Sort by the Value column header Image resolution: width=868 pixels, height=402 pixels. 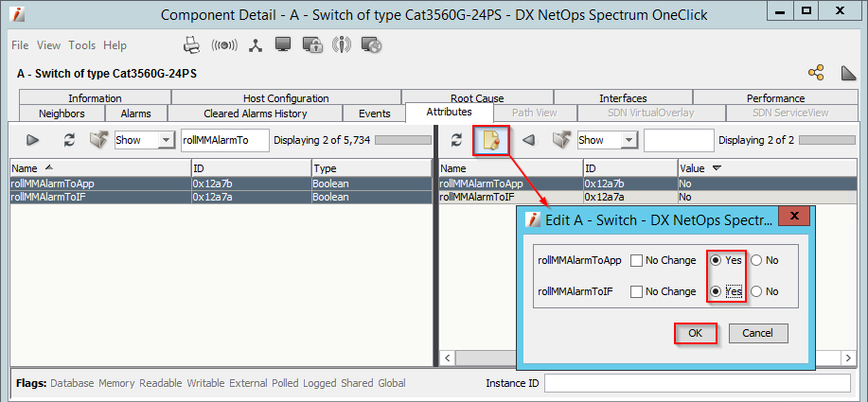(700, 167)
